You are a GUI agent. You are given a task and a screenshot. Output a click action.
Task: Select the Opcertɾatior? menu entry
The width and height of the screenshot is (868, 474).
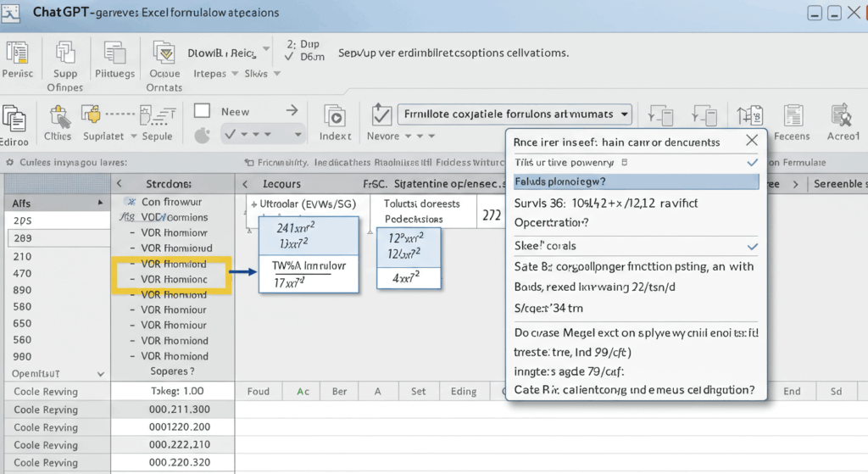(x=551, y=223)
